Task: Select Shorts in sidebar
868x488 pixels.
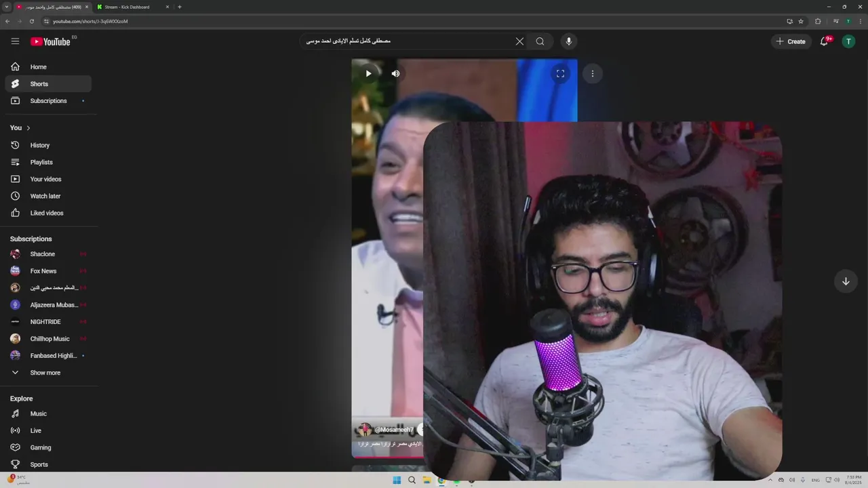Action: click(47, 84)
